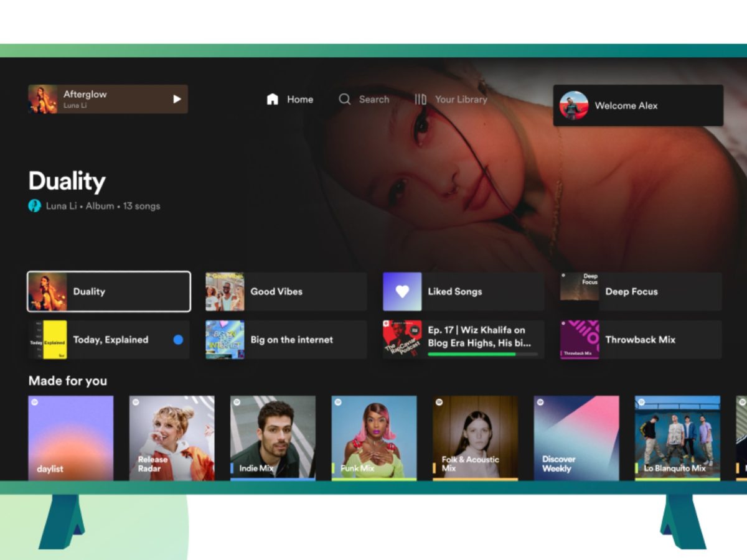Open the Deep Focus playlist tile
Viewport: 747px width, 560px height.
(641, 291)
